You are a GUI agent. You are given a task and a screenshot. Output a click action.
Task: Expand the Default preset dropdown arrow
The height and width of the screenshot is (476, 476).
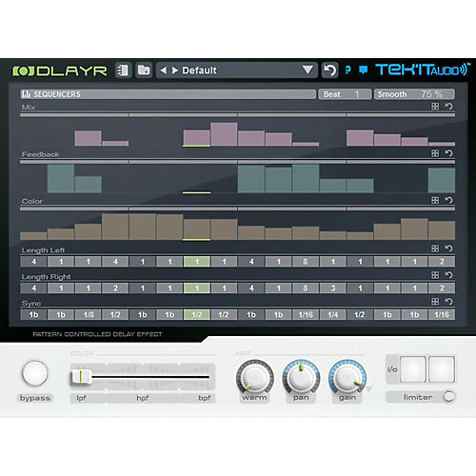tap(307, 69)
